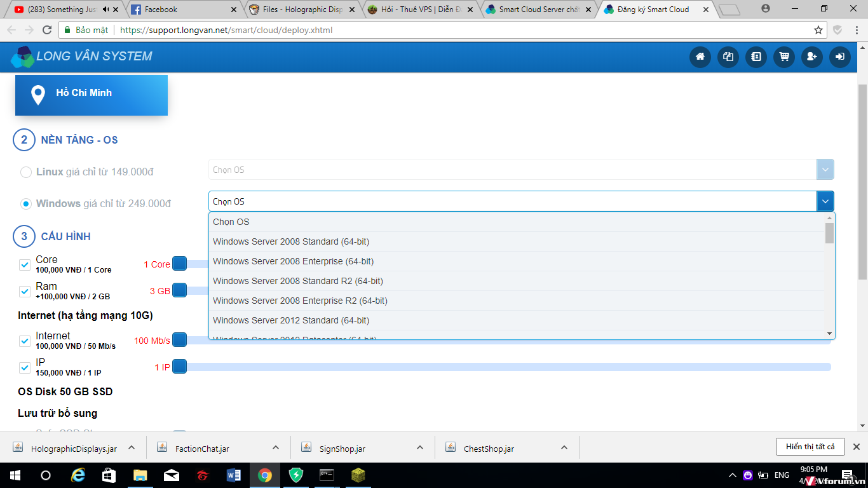
Task: Collapse the Windows Chọn OS dropdown arrow
Action: point(825,201)
